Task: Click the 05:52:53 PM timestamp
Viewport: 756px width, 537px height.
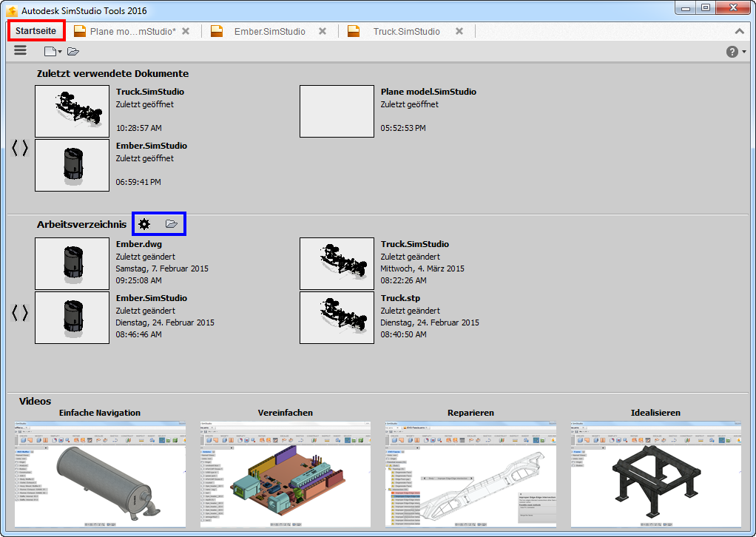Action: [x=403, y=128]
